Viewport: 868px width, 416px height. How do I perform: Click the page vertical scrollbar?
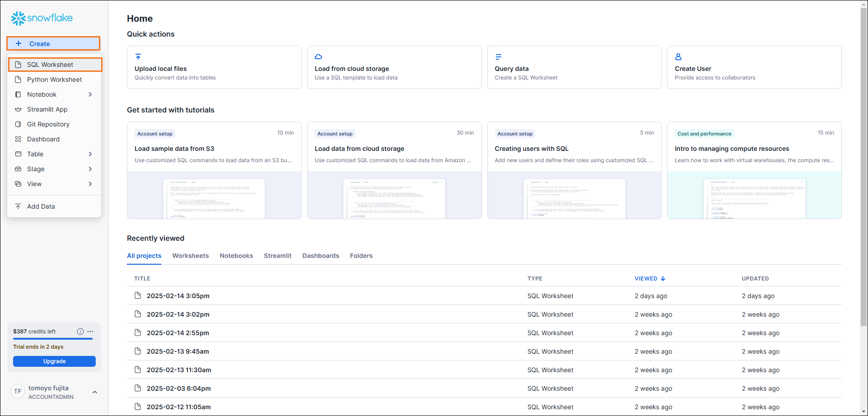click(x=863, y=167)
